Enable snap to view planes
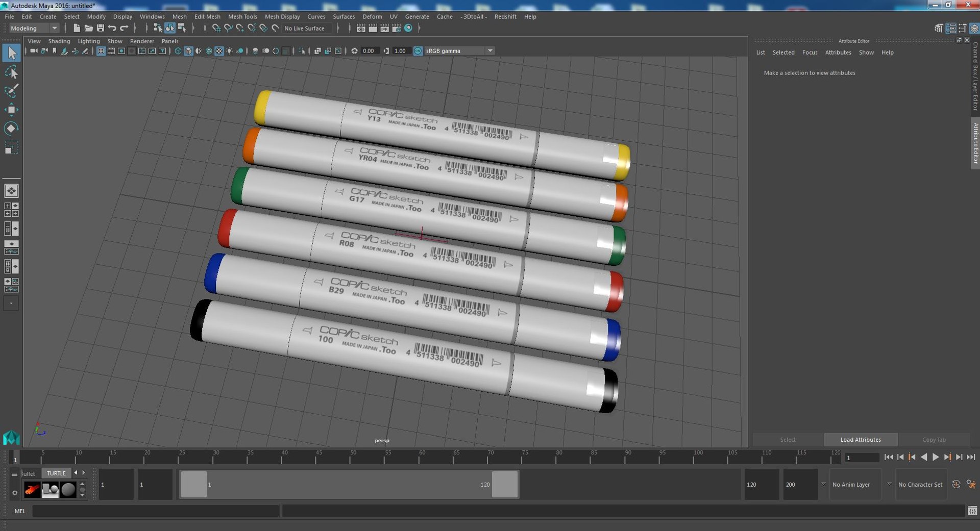Screen dimensions: 980x531 263,28
